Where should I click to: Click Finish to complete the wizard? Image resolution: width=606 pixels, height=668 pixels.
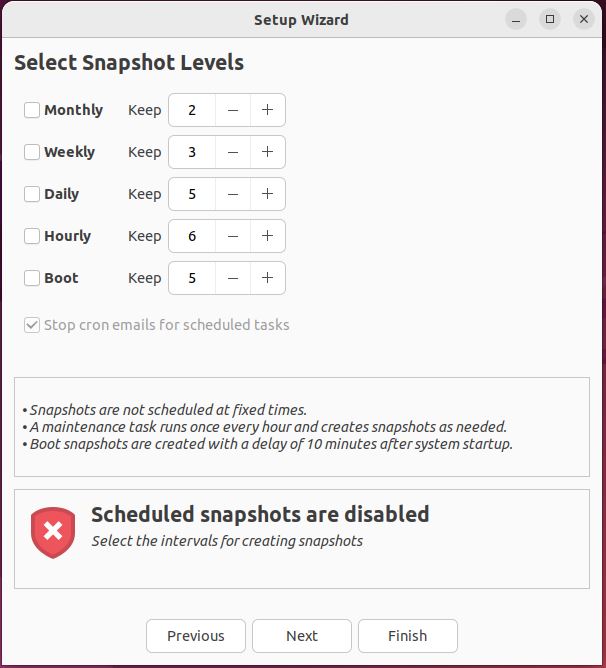[x=408, y=636]
